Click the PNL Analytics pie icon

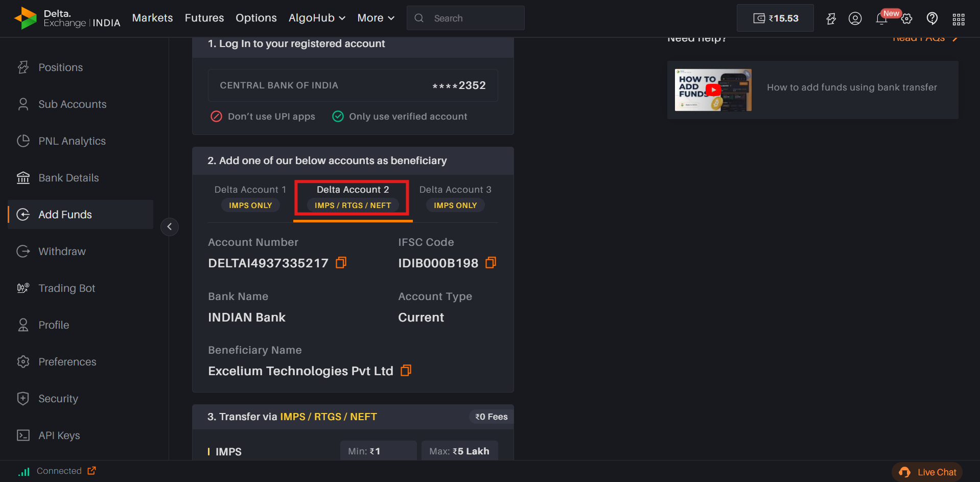coord(23,141)
